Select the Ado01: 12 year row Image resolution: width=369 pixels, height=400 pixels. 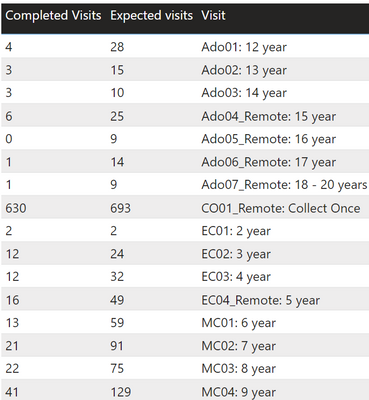click(185, 47)
